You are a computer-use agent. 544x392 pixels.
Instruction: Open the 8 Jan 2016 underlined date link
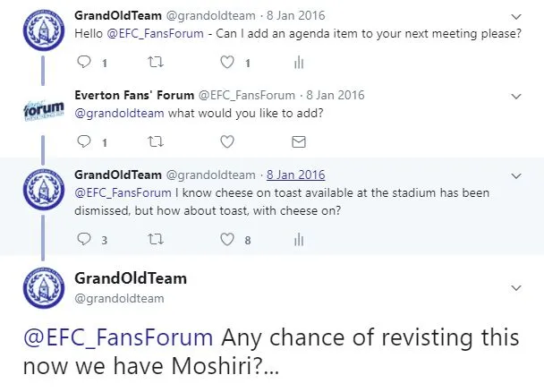pyautogui.click(x=295, y=175)
